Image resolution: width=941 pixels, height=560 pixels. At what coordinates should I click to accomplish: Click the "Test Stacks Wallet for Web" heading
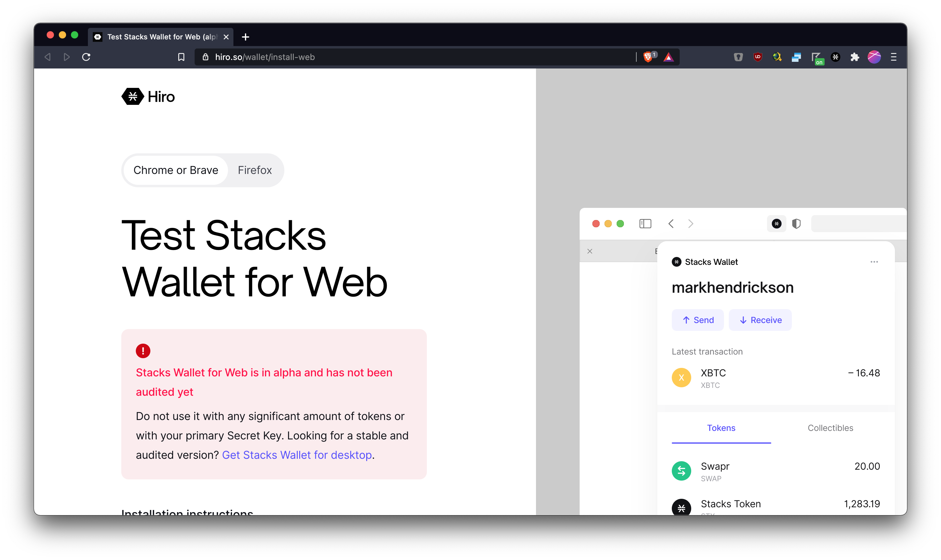[254, 258]
